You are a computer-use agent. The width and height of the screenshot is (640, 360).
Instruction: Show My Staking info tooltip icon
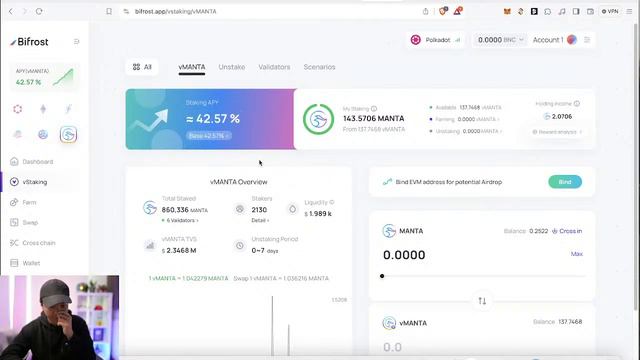tap(374, 109)
